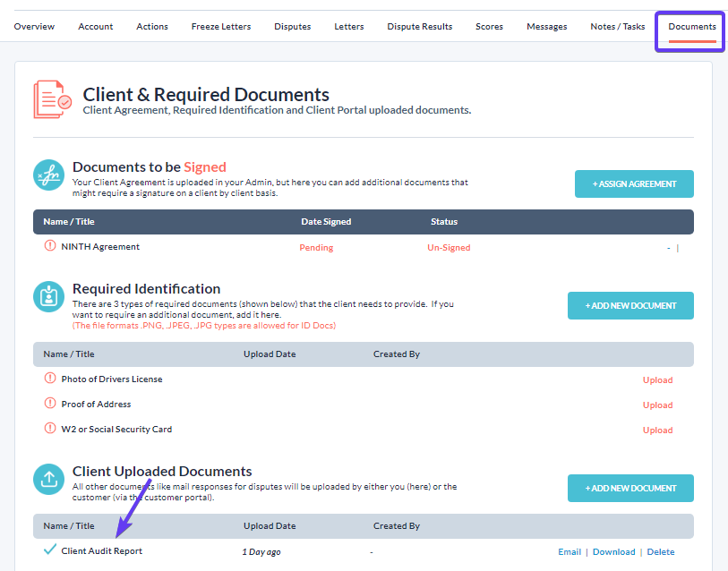
Task: Go to the Notes / Tasks tab
Action: click(618, 27)
